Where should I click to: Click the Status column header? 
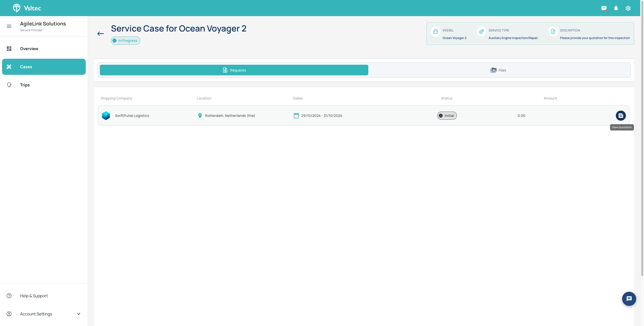(x=447, y=98)
